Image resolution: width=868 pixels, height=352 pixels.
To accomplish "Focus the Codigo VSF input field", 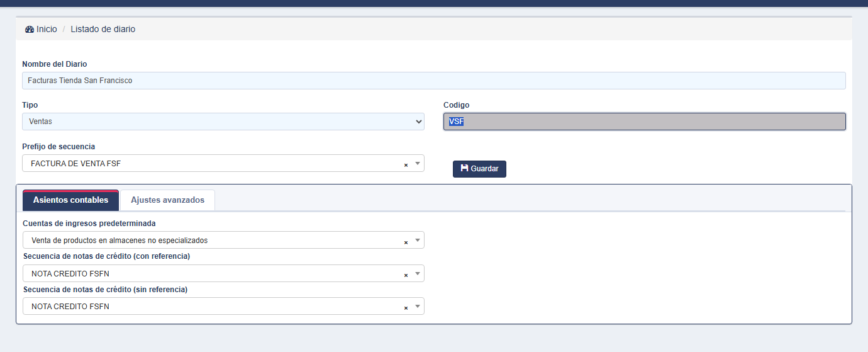I will point(645,122).
